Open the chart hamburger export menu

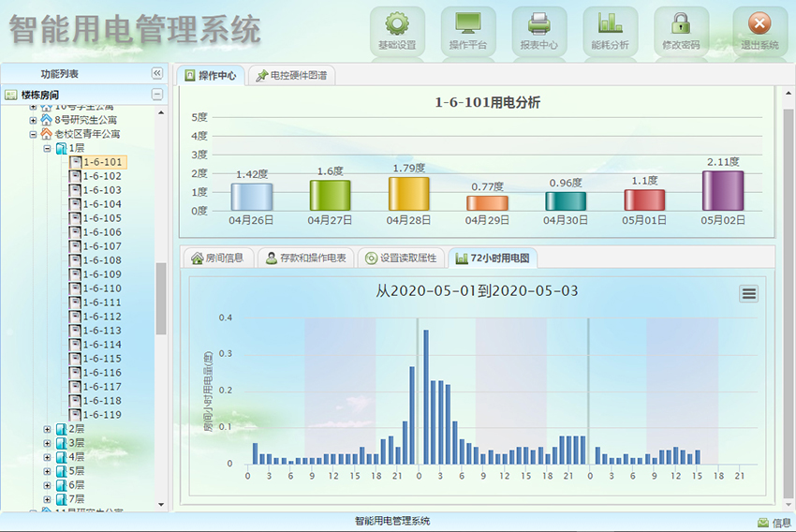pyautogui.click(x=748, y=294)
